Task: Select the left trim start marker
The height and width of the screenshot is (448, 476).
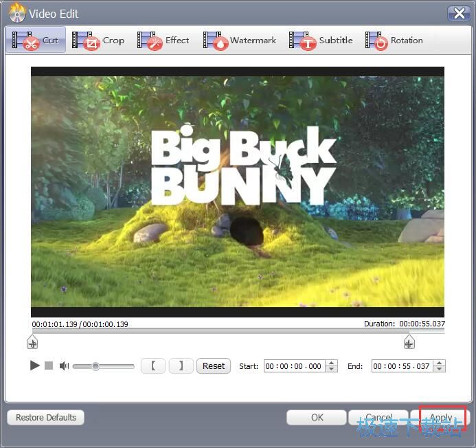Action: (x=32, y=342)
